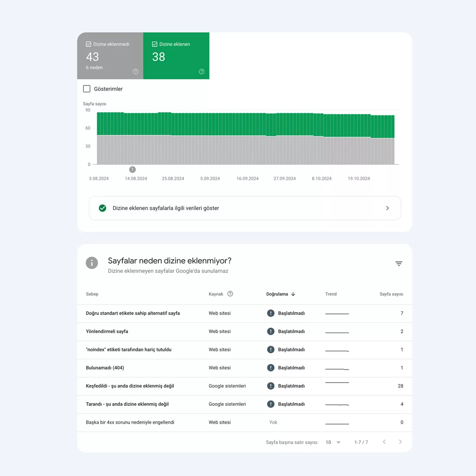Open Doğru standart etikete sahip alternatif sayfa row

[245, 313]
